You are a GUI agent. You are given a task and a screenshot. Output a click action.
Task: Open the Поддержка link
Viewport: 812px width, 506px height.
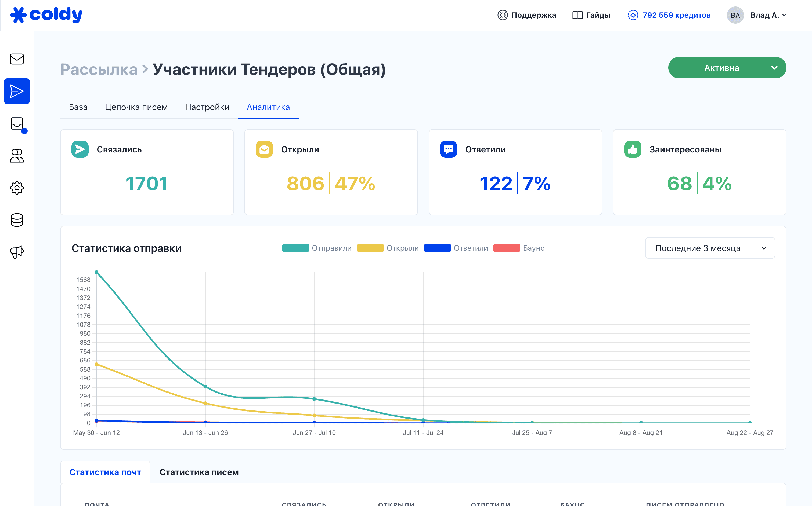pos(526,15)
